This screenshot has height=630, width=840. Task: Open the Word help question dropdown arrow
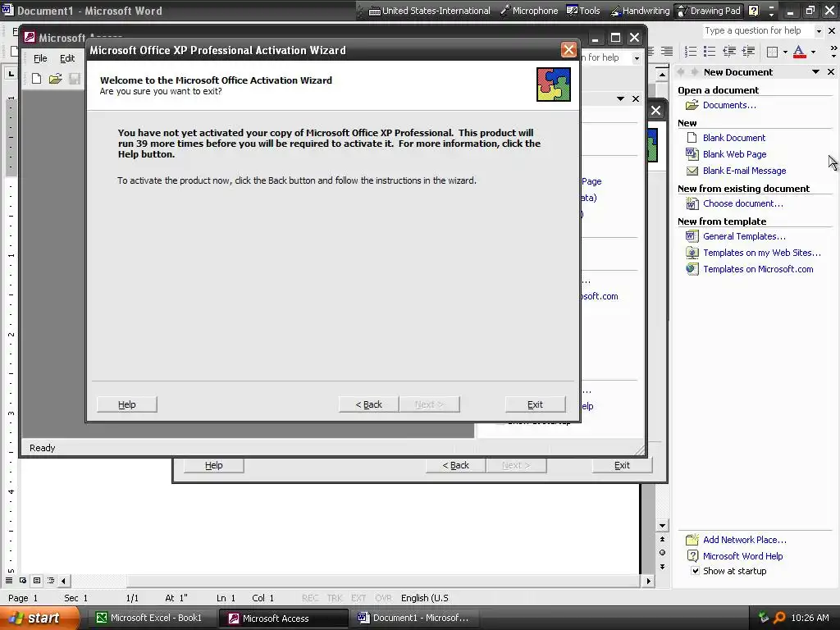(x=818, y=31)
